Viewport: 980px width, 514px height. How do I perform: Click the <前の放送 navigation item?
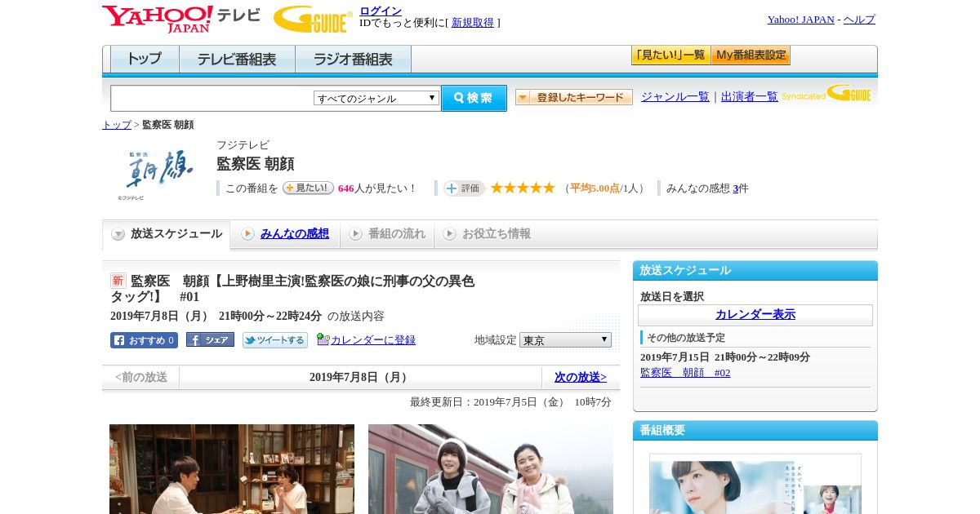pyautogui.click(x=141, y=377)
